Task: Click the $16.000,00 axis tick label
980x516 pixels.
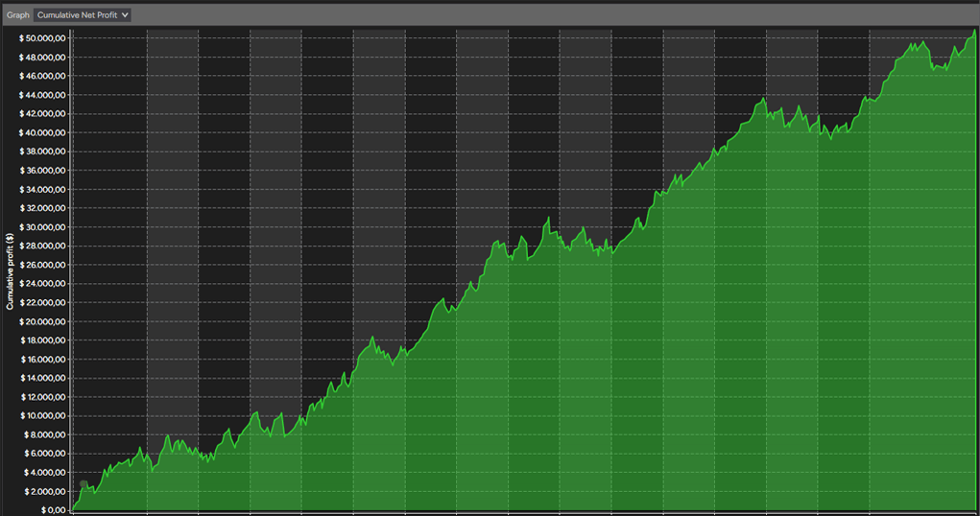Action: click(x=42, y=360)
